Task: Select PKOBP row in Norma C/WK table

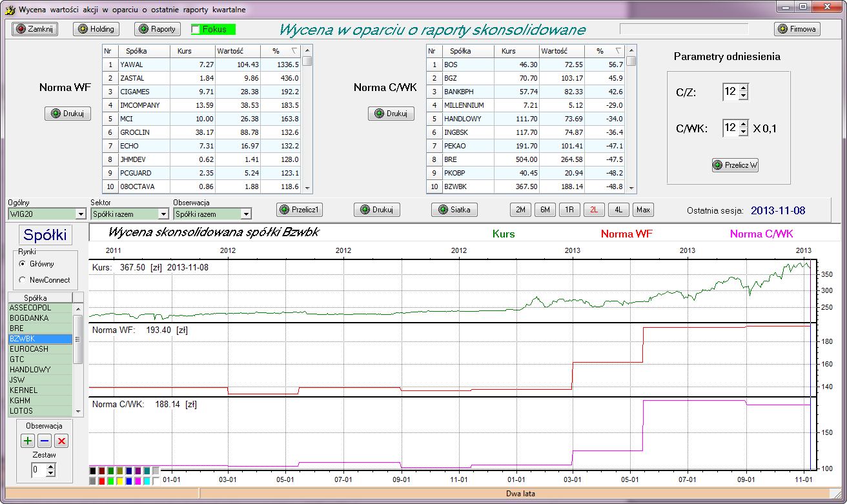Action: pyautogui.click(x=526, y=173)
